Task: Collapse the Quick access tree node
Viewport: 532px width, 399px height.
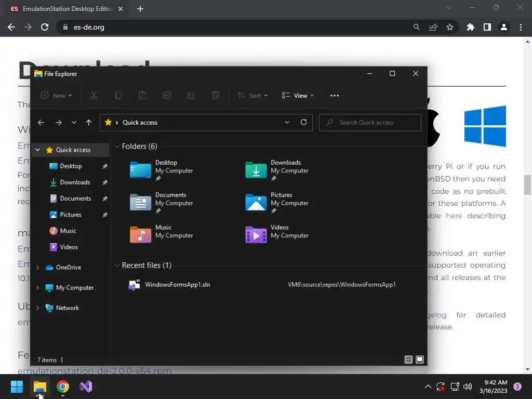Action: click(37, 150)
